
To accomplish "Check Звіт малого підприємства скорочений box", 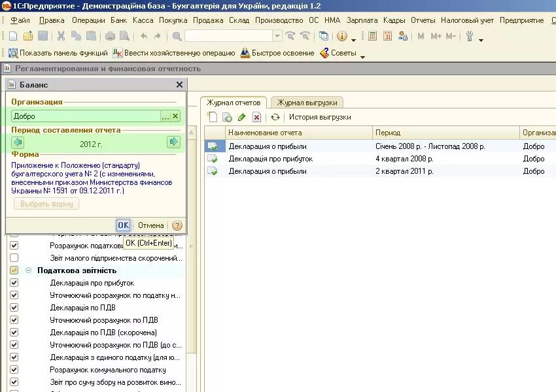I will click(x=14, y=257).
